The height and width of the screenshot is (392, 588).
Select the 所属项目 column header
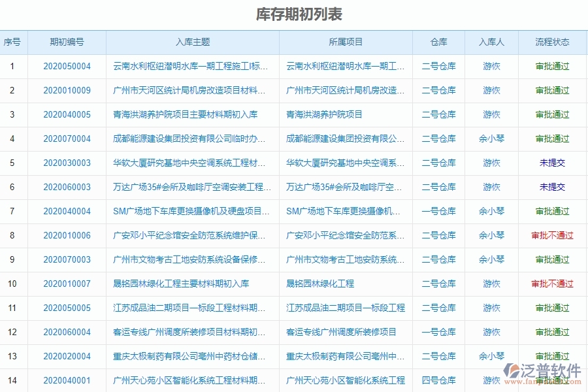[344, 42]
